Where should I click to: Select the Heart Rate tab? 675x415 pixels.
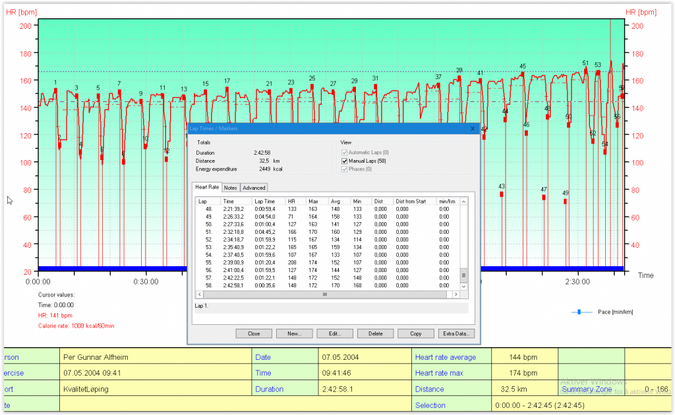[x=207, y=187]
